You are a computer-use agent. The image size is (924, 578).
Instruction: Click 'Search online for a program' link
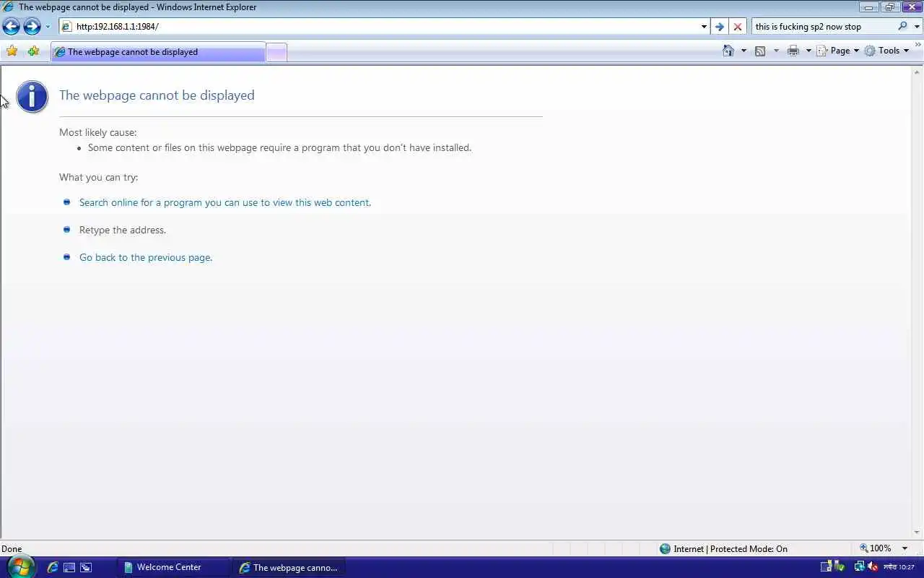click(x=225, y=202)
